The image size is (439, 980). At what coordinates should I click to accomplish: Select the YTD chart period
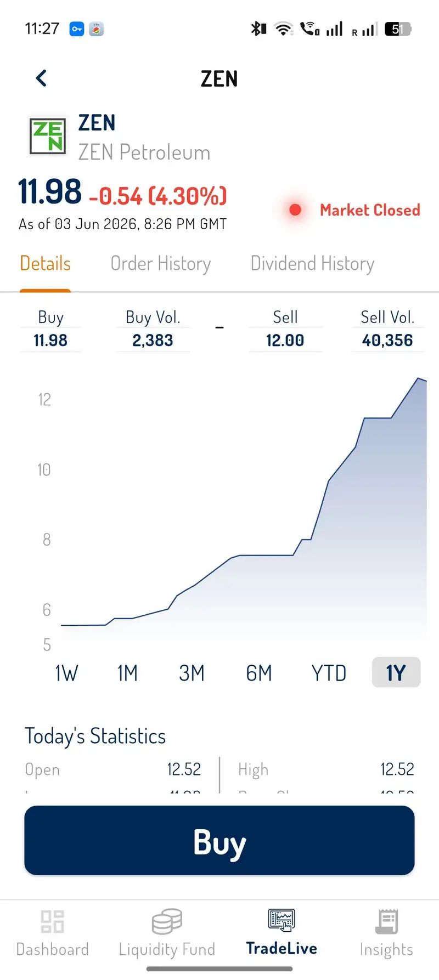click(x=329, y=673)
